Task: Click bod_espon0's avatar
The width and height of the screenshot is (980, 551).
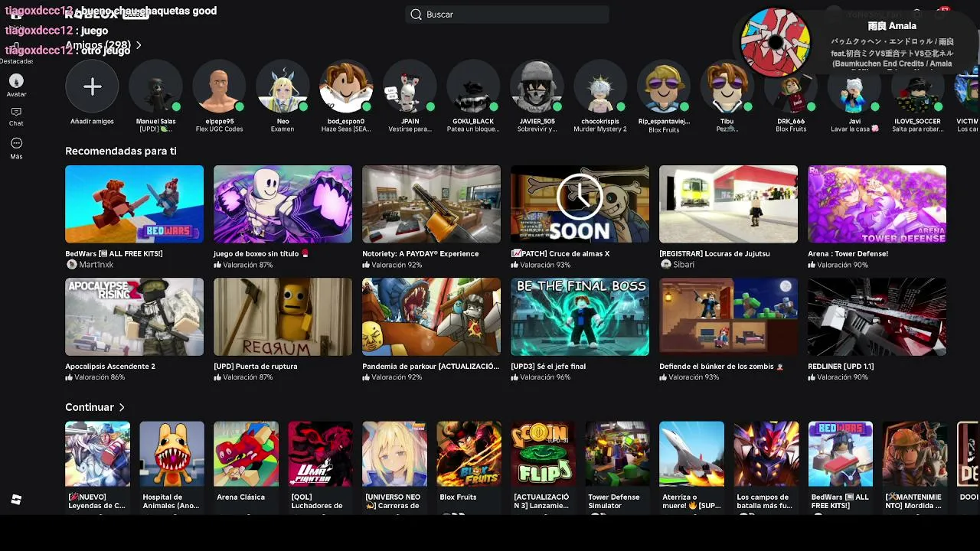Action: 346,86
